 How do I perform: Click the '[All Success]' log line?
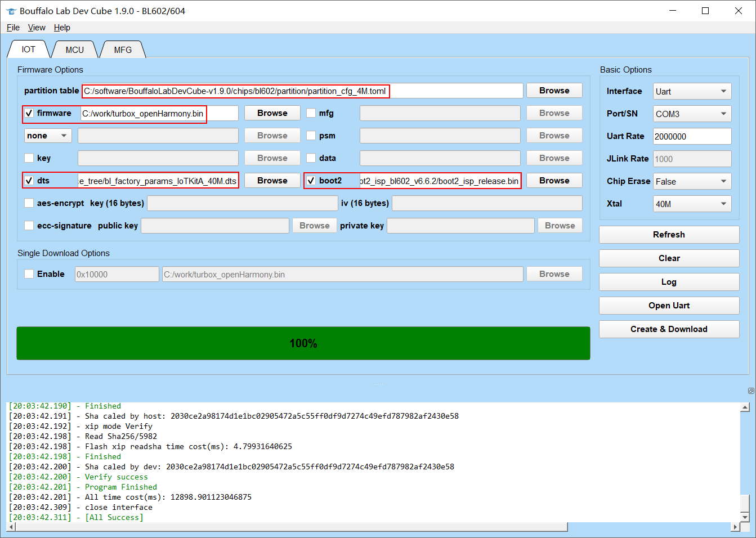[76, 517]
